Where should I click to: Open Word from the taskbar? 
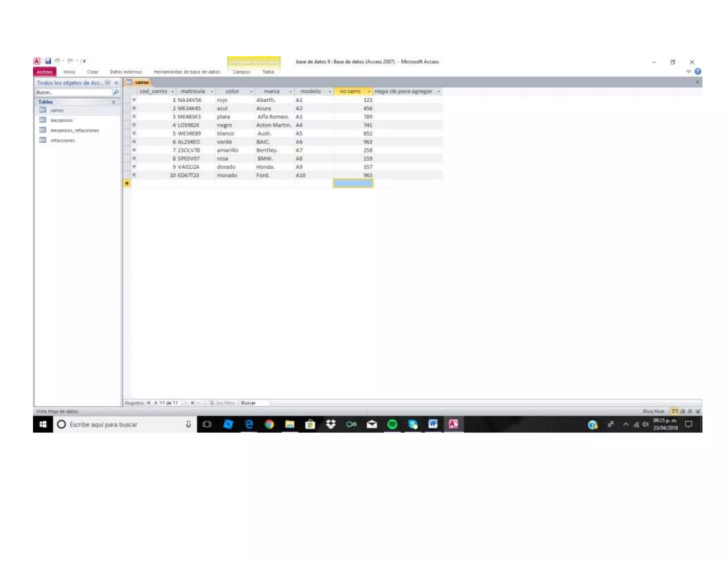tap(433, 424)
